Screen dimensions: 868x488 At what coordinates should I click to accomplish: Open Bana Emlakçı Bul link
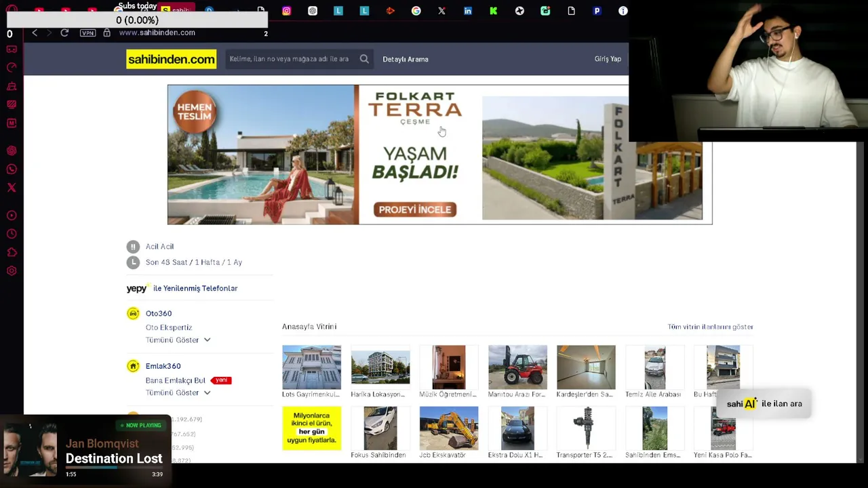175,380
